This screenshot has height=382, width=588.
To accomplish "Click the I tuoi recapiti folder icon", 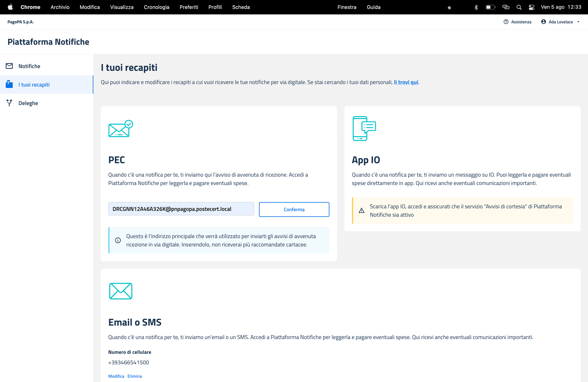I will click(9, 85).
